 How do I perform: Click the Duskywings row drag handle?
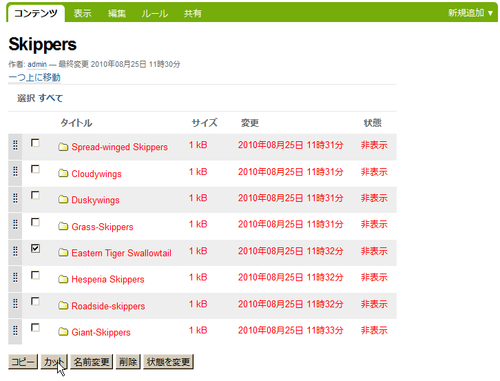point(15,198)
